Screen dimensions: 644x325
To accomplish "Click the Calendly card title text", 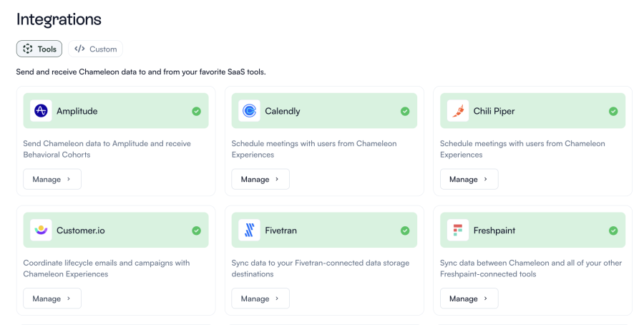I will [283, 111].
